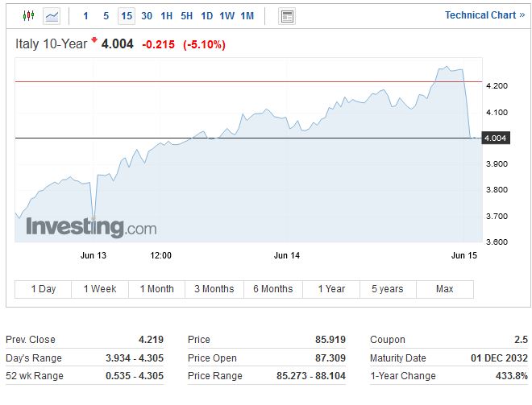Click the Investing.com watermark logo
Image resolution: width=532 pixels, height=405 pixels.
91,228
